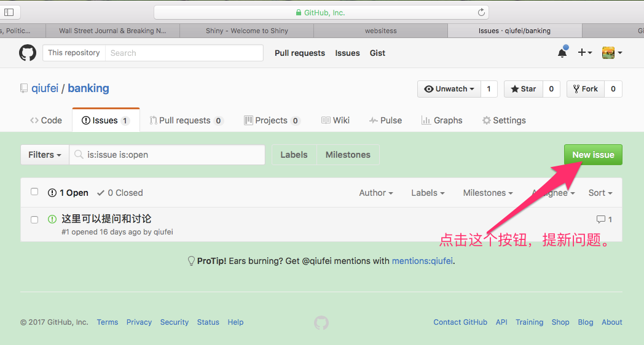The height and width of the screenshot is (345, 644).
Task: Click the issue filter field is:issue is:open
Action: click(167, 155)
